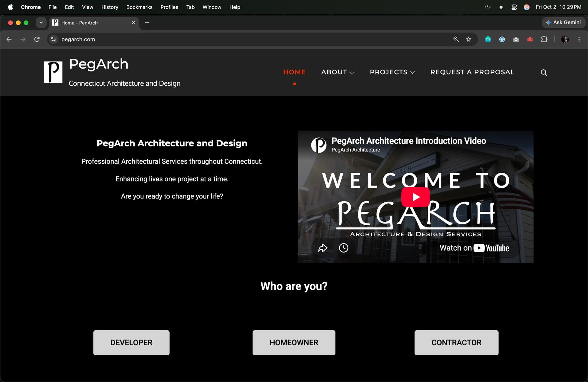Click the teal 'm' extension icon
The image size is (588, 382).
[x=488, y=39]
